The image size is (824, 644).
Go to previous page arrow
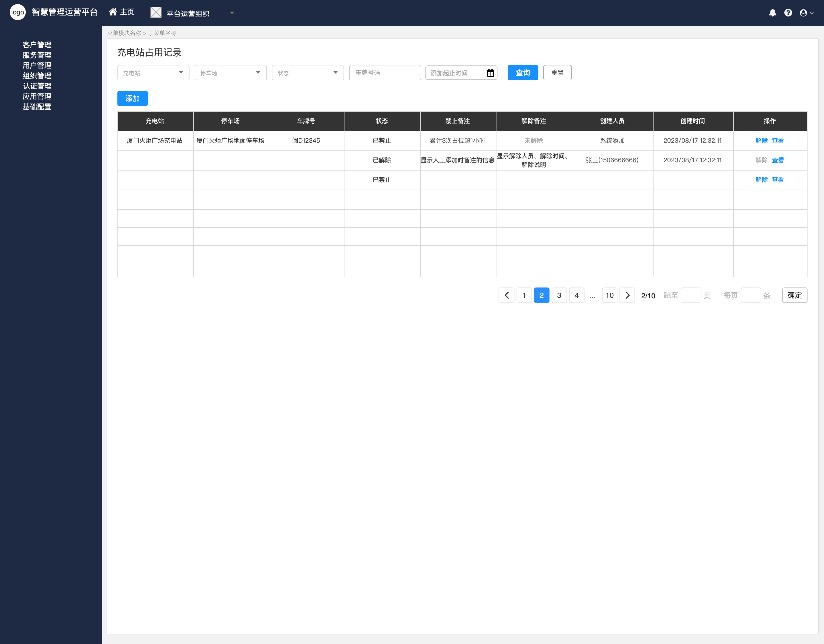(506, 295)
